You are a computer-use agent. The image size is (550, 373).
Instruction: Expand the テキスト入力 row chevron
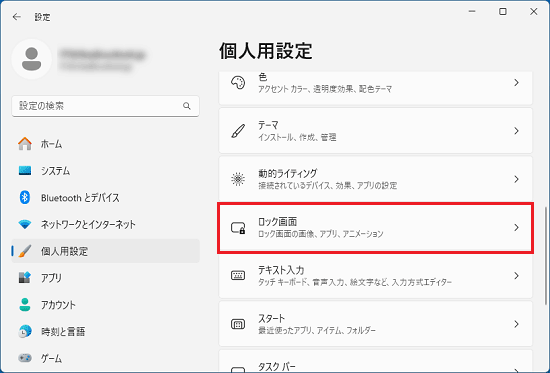tap(516, 275)
